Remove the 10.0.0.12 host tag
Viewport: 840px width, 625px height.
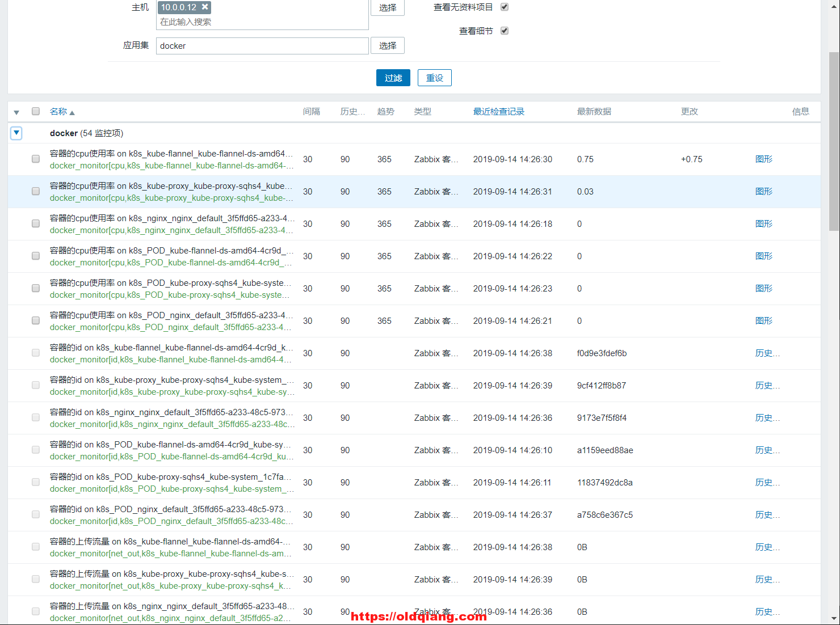tap(205, 7)
